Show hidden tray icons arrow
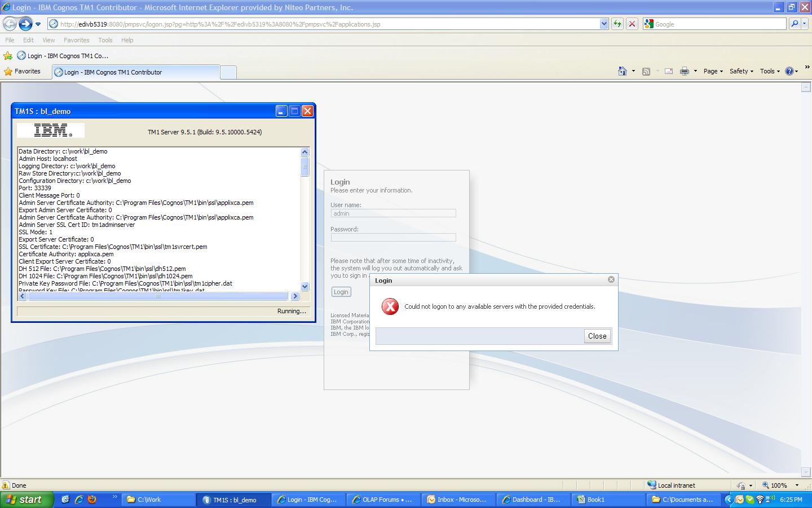812x508 pixels. click(729, 500)
